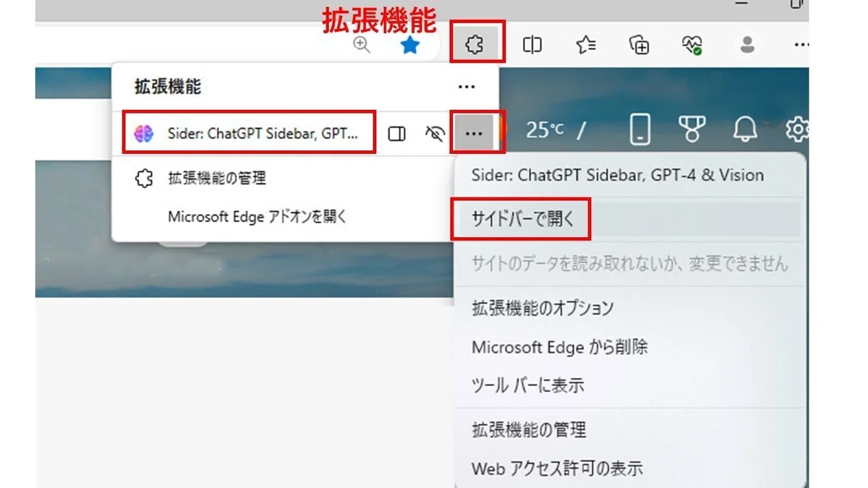Open Web アクセス許可の表示
868x488 pixels.
(x=557, y=468)
